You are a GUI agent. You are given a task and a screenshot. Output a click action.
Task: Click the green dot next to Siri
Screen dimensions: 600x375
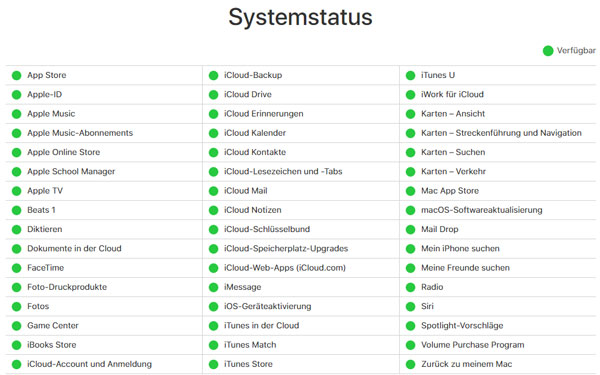click(x=411, y=307)
